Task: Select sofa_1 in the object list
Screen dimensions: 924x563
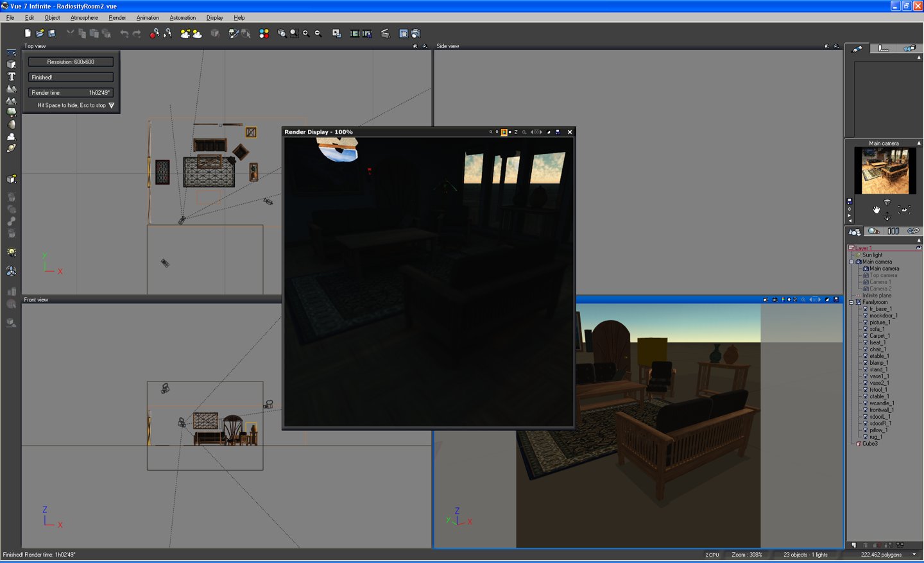Action: tap(877, 329)
